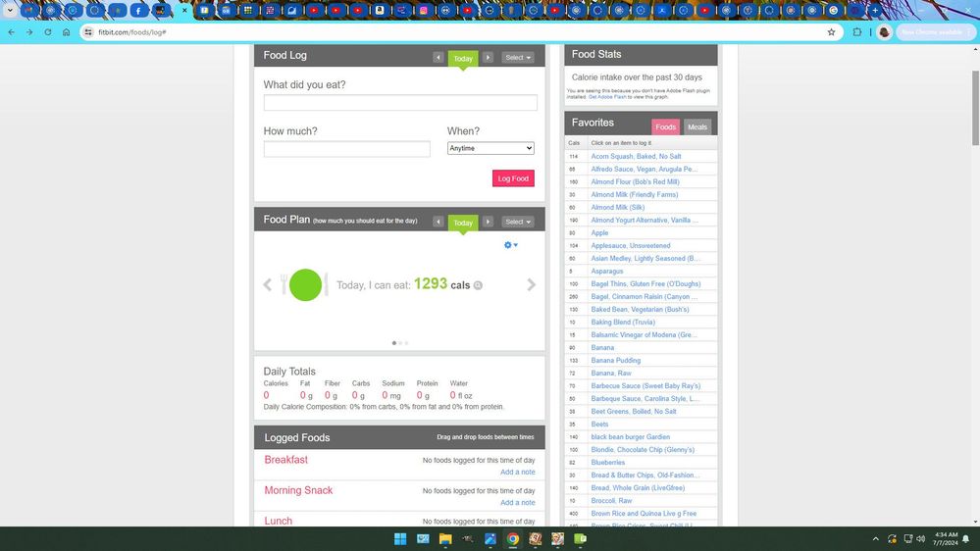
Task: Go back in browser history
Action: tap(11, 31)
